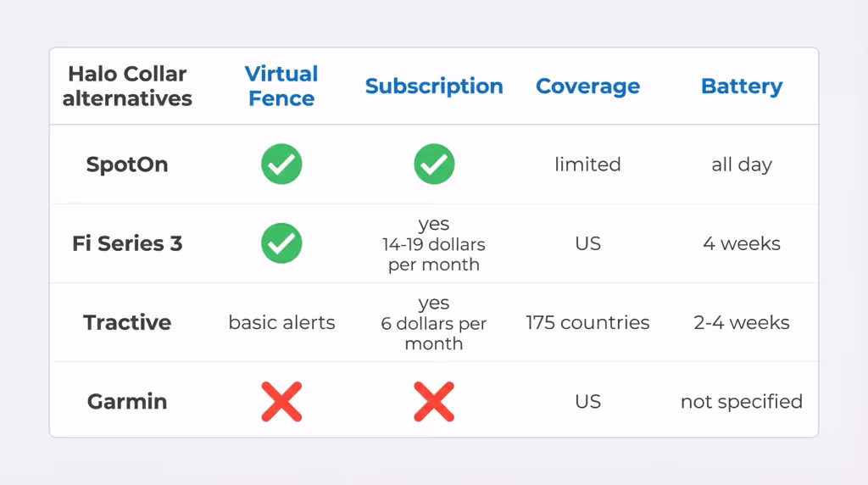Click the 6 dollars per month text
The height and width of the screenshot is (485, 868).
[434, 333]
